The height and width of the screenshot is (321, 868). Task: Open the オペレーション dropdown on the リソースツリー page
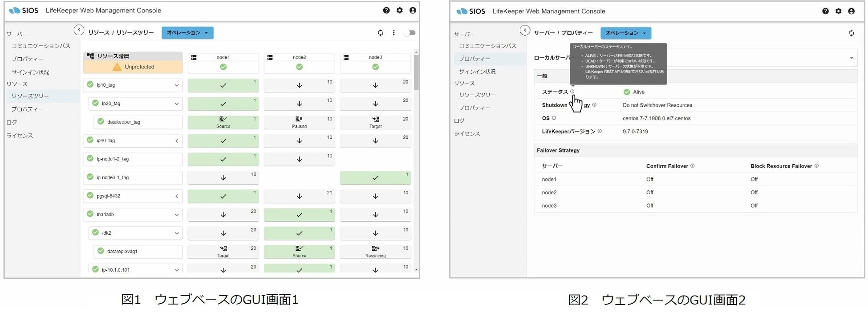(187, 33)
